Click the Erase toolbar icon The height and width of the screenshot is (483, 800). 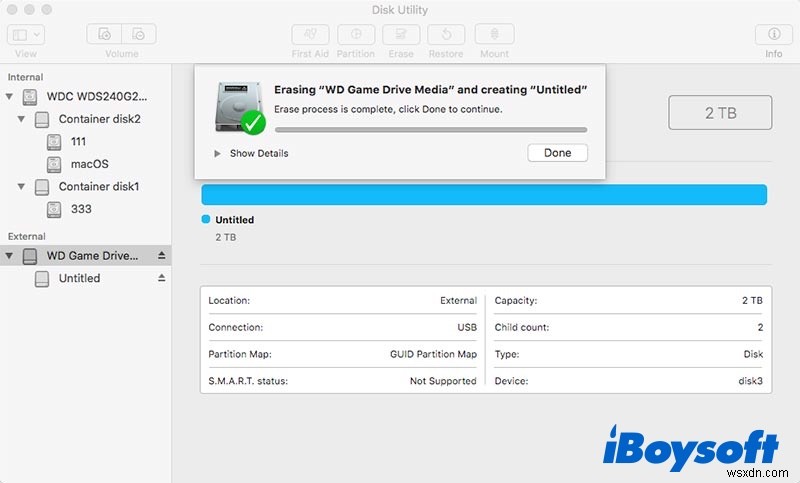coord(401,35)
